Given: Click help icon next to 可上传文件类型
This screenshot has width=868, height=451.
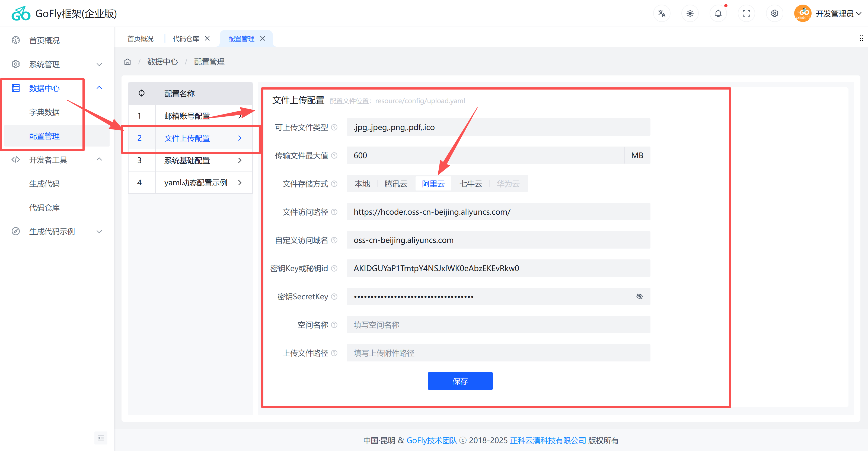Looking at the screenshot, I should coord(334,127).
